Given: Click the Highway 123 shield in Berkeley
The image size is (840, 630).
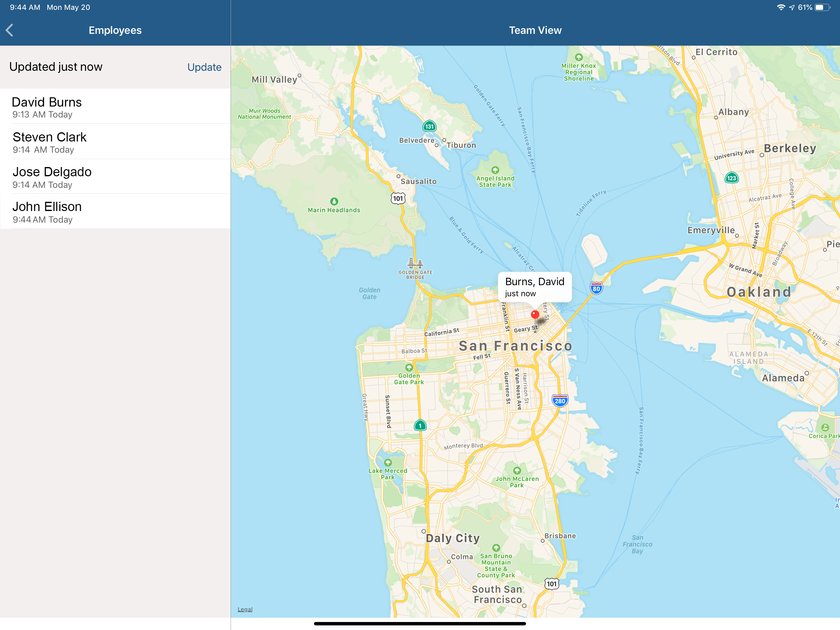Looking at the screenshot, I should click(731, 178).
